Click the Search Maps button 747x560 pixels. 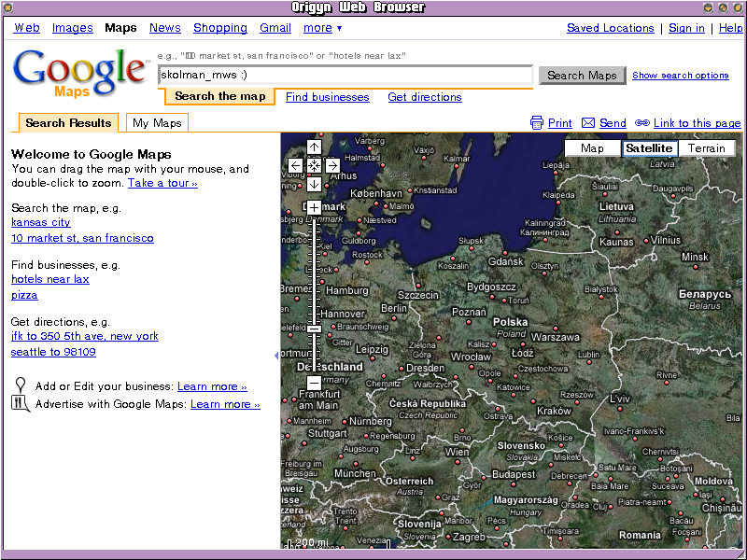[x=582, y=76]
